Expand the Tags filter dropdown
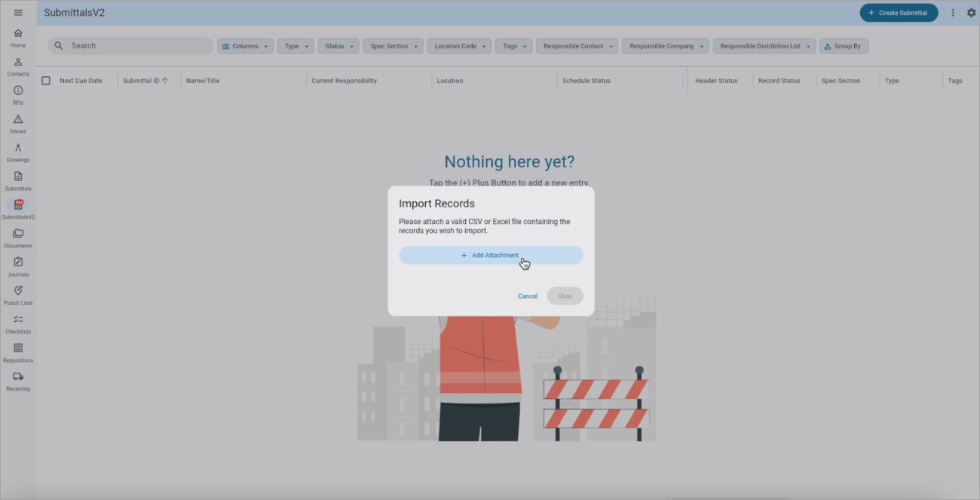 tap(514, 46)
